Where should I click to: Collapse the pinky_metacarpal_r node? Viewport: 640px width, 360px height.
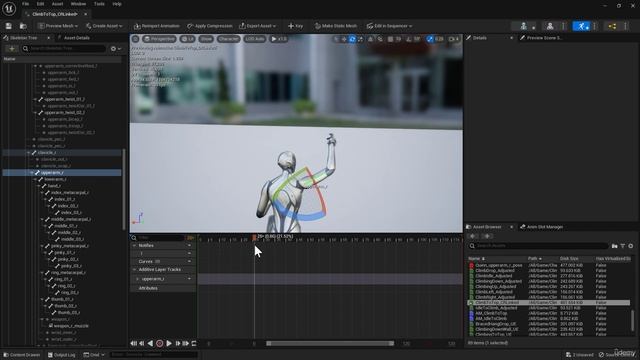(42, 246)
